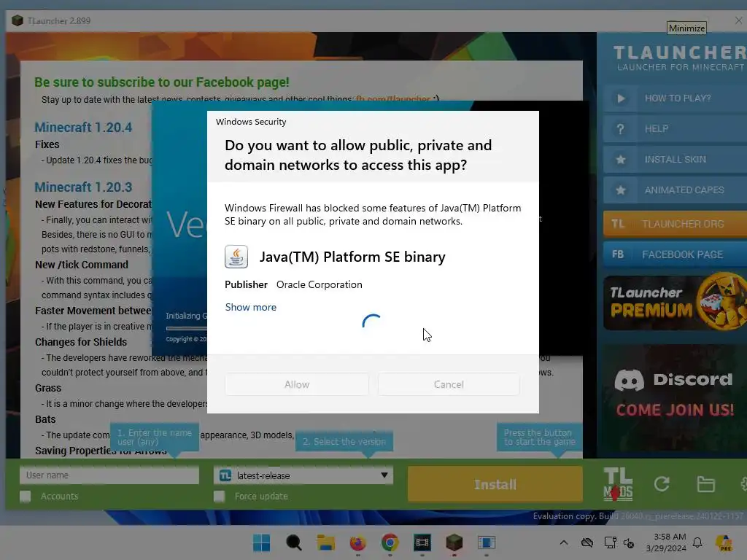Image resolution: width=747 pixels, height=560 pixels.
Task: Click the film strip app on taskbar
Action: [422, 542]
